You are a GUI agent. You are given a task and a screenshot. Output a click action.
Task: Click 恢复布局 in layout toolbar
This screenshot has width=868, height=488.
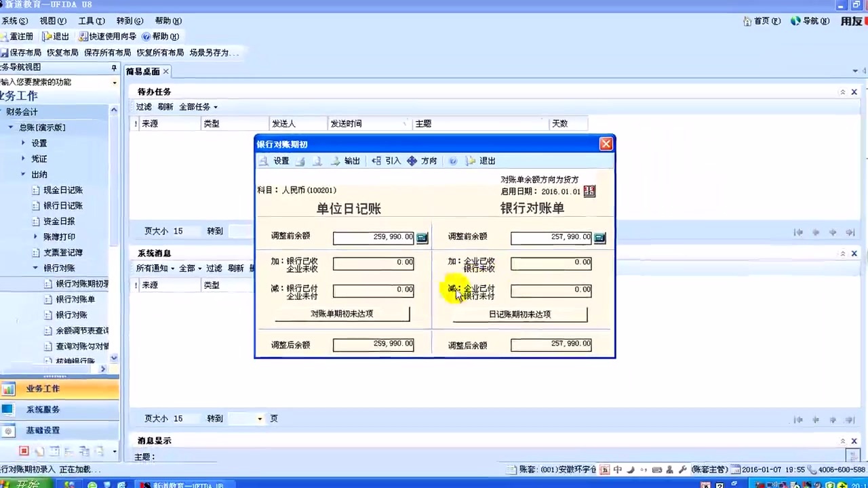tap(62, 52)
